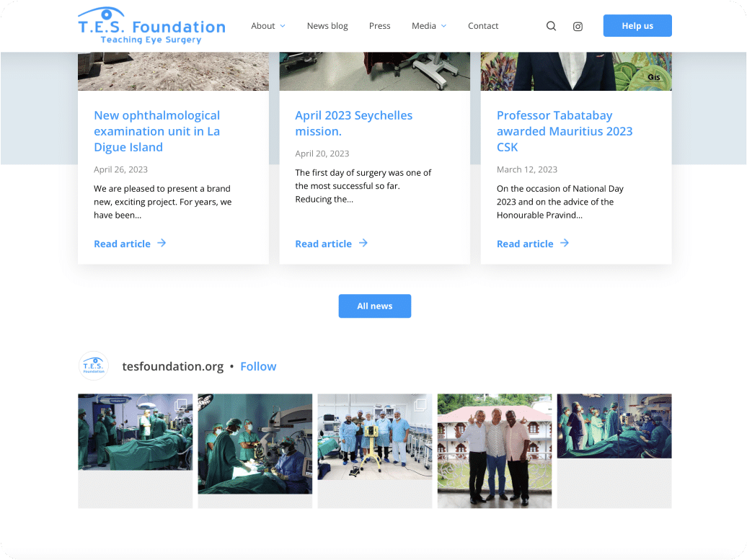Screen dimensions: 747x560
Task: Open Instagram photo of three men outdoors
Action: [495, 451]
